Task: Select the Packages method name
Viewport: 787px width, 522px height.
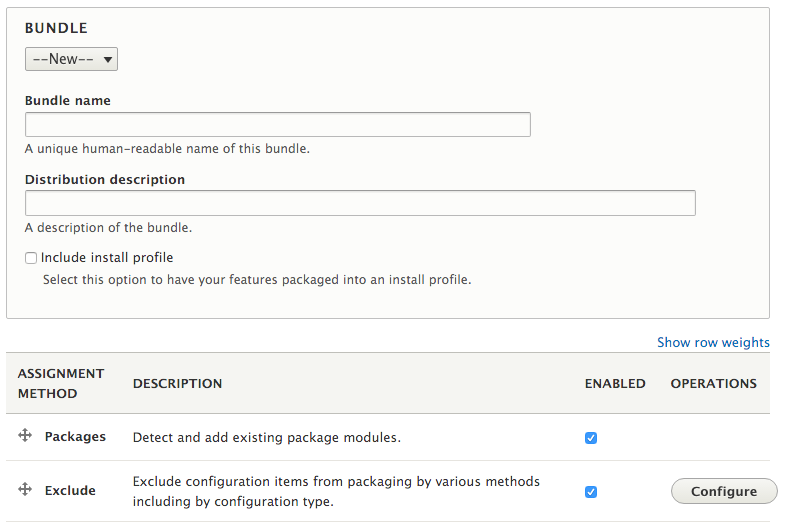Action: coord(75,437)
